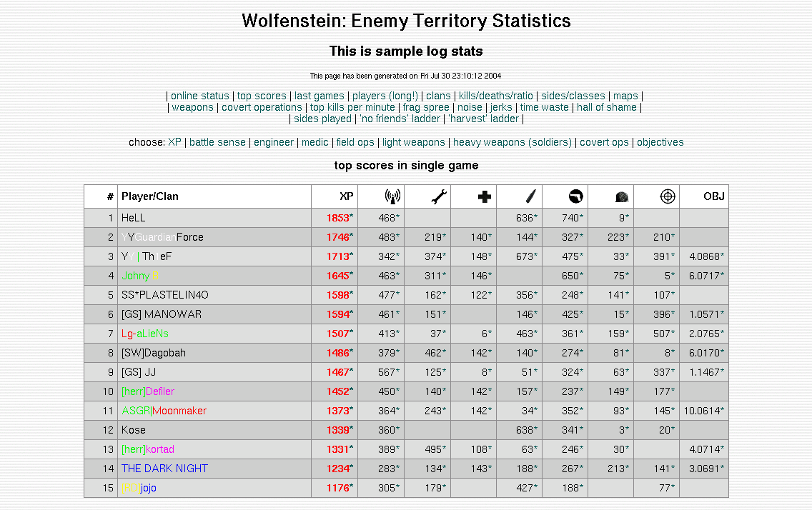
Task: Choose covert ops sort option
Action: coord(604,142)
